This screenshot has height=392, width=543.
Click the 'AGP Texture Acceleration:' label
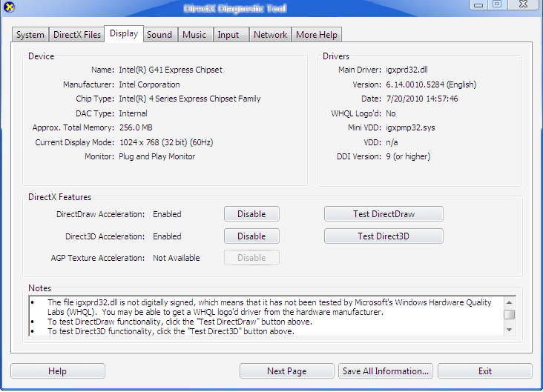(98, 258)
